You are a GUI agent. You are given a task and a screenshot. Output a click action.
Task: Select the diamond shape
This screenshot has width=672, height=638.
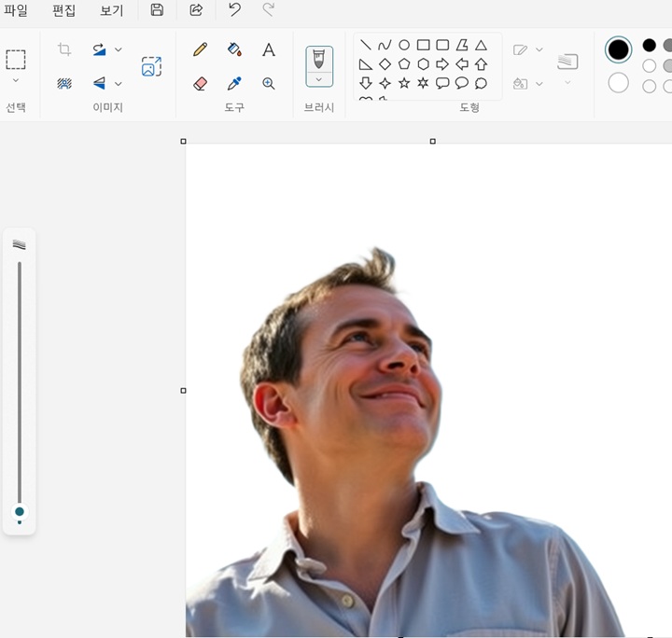(x=385, y=64)
